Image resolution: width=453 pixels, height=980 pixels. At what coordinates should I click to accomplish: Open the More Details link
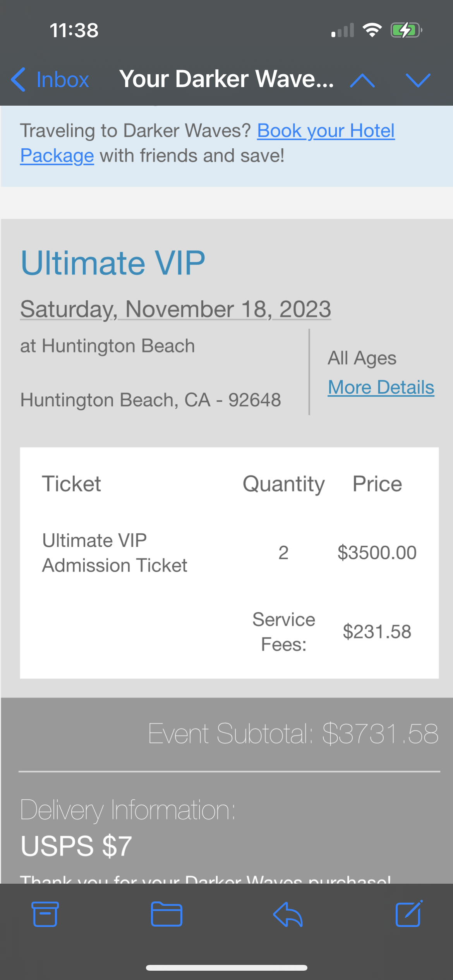point(381,387)
